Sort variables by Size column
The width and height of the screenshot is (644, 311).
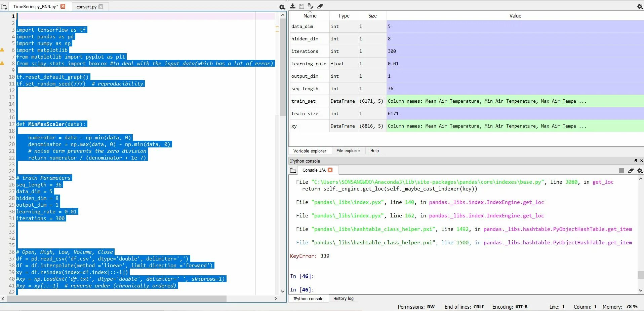pos(372,16)
